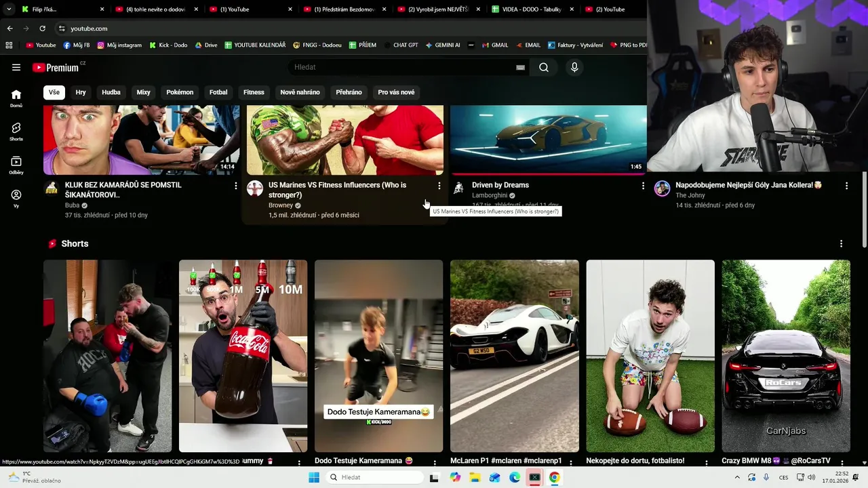Viewport: 868px width, 488px height.
Task: Open Browney channel avatar
Action: point(255,188)
